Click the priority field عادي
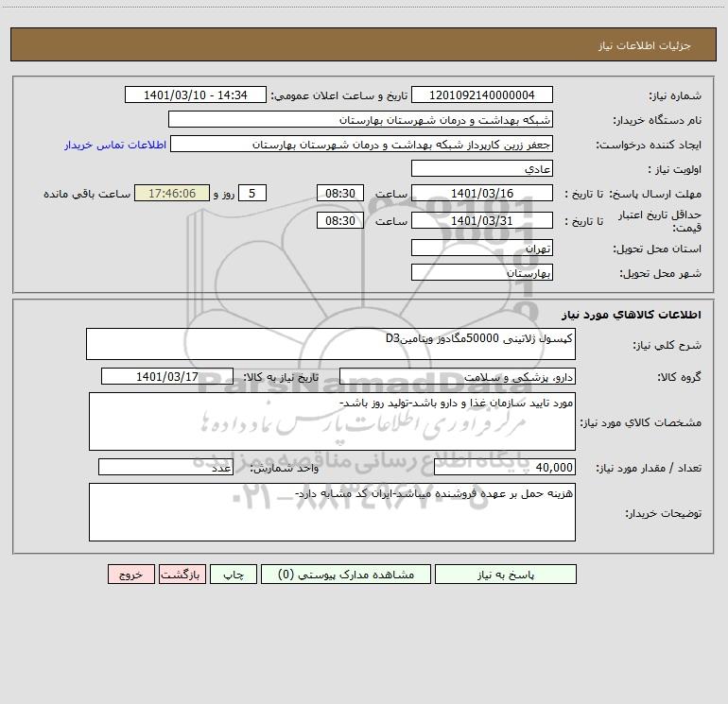 point(482,168)
